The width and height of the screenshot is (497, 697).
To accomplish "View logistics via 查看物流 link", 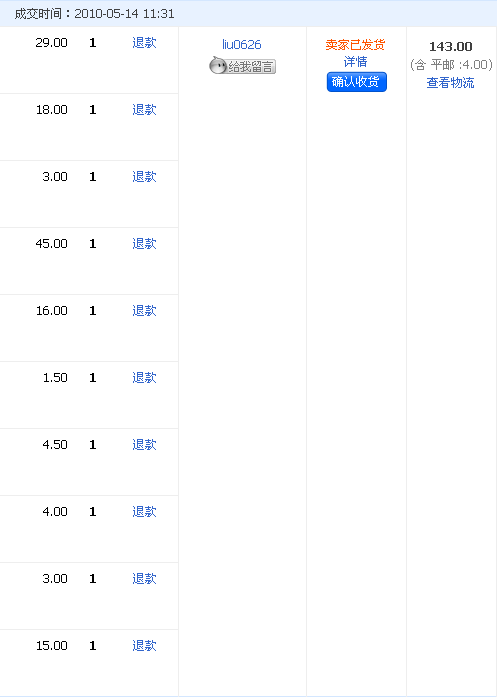I will click(x=450, y=83).
